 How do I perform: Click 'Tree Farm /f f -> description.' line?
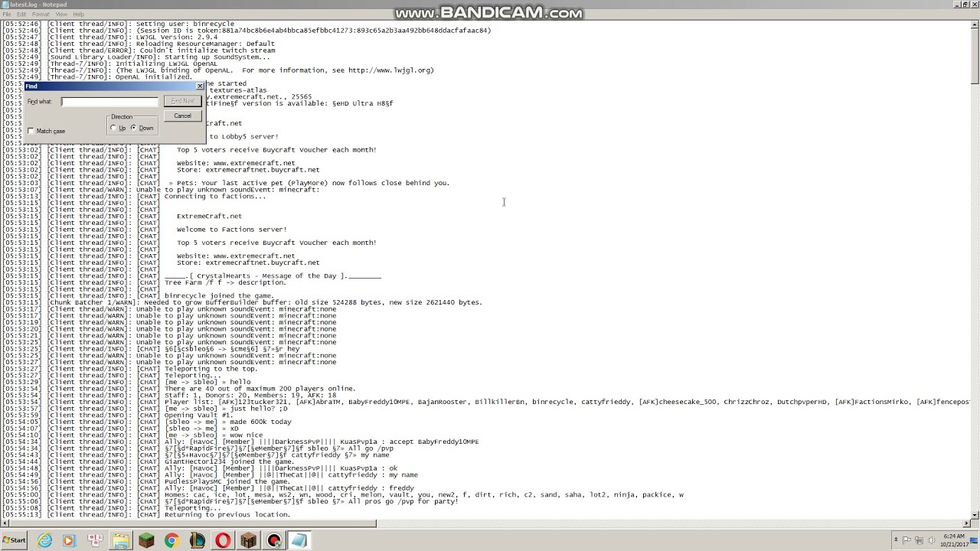(225, 282)
